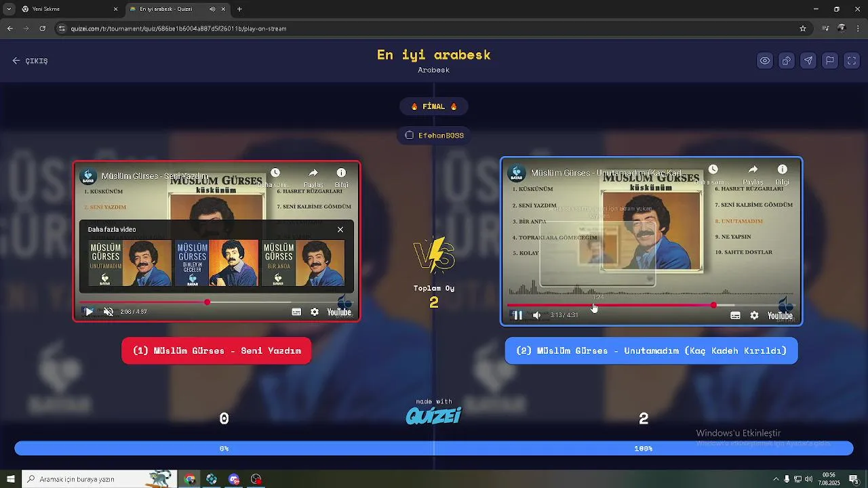868x488 pixels.
Task: Click Bilgi info icon on right video
Action: pyautogui.click(x=782, y=169)
